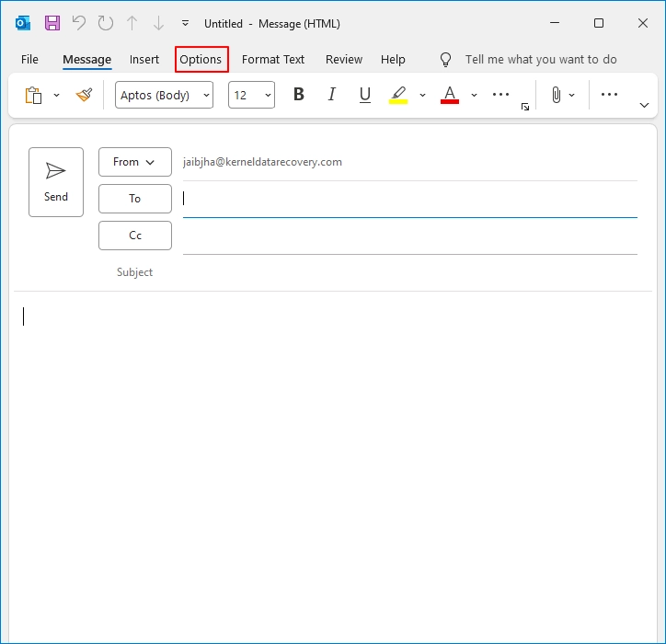The image size is (666, 644).
Task: Redo the last action
Action: click(x=106, y=23)
